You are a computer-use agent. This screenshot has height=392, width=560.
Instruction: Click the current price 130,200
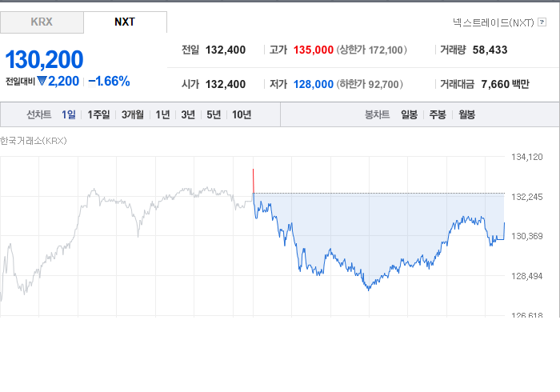[44, 59]
